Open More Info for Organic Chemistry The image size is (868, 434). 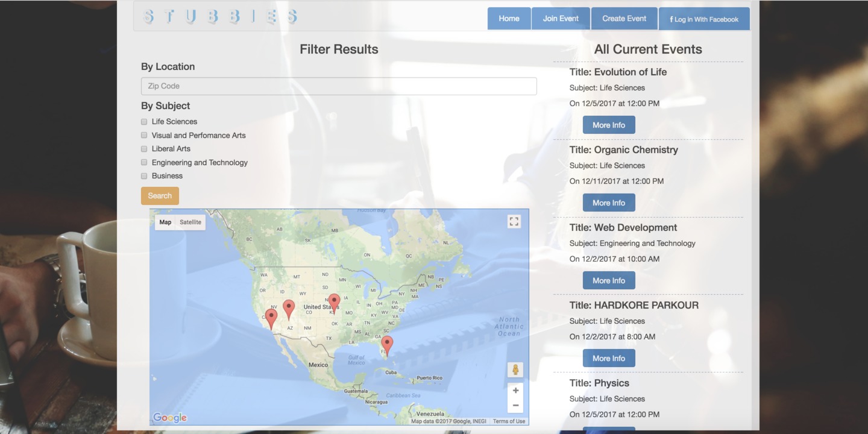[609, 203]
